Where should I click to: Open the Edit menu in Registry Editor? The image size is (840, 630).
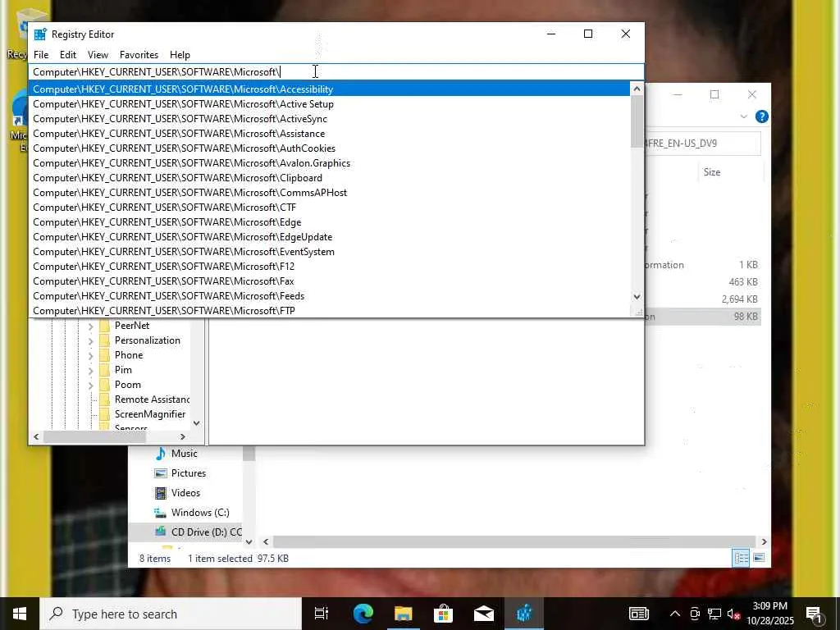click(68, 55)
